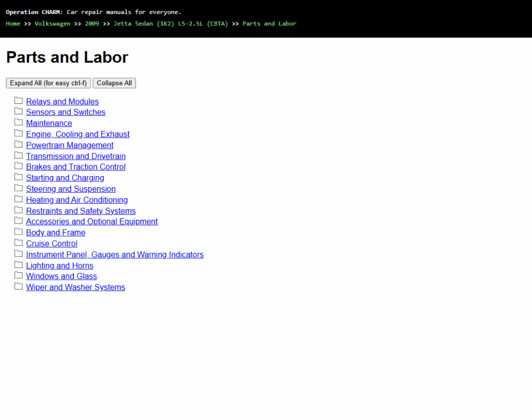The width and height of the screenshot is (532, 420).
Task: Click folder icon next to Starting and Charging
Action: pyautogui.click(x=19, y=177)
